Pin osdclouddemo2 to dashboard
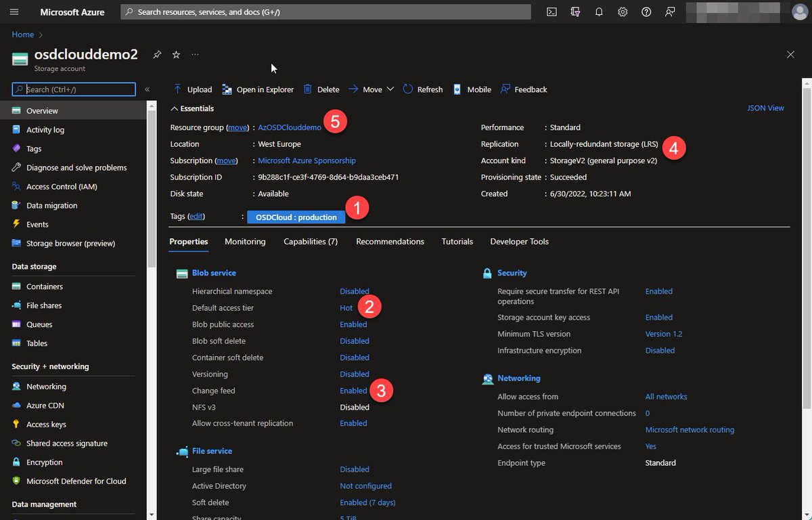Viewport: 812px width, 520px height. 157,54
